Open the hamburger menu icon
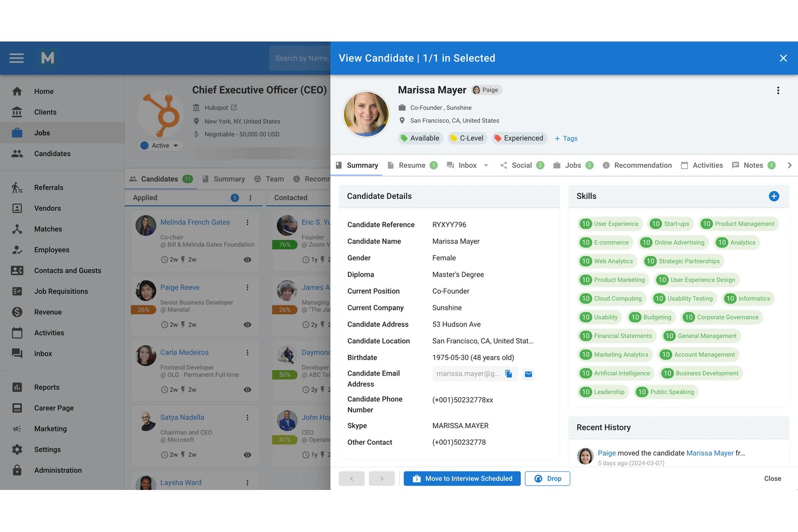798x532 pixels. [x=17, y=58]
